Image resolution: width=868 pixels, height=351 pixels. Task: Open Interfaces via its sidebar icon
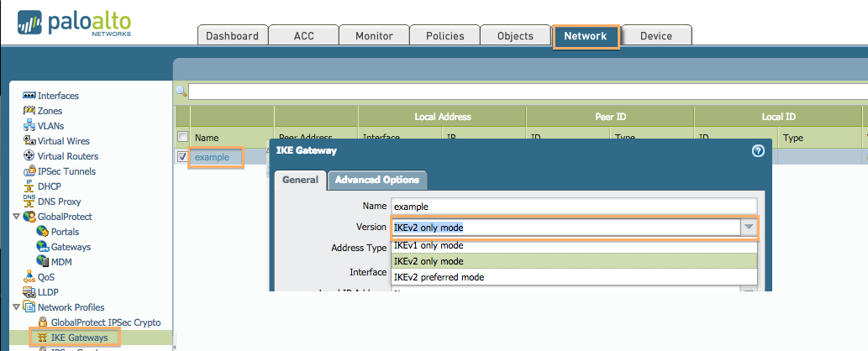(29, 96)
